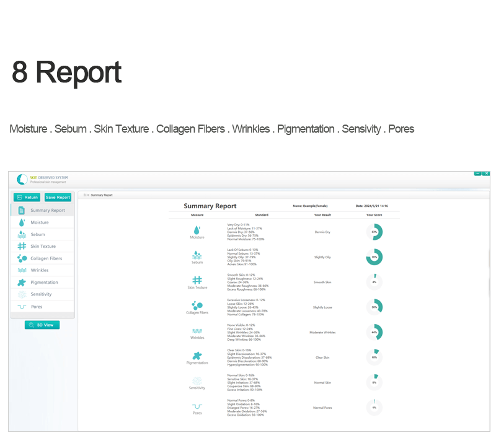This screenshot has width=496, height=448.
Task: Choose Wrinkles in the sidebar list
Action: click(x=40, y=270)
